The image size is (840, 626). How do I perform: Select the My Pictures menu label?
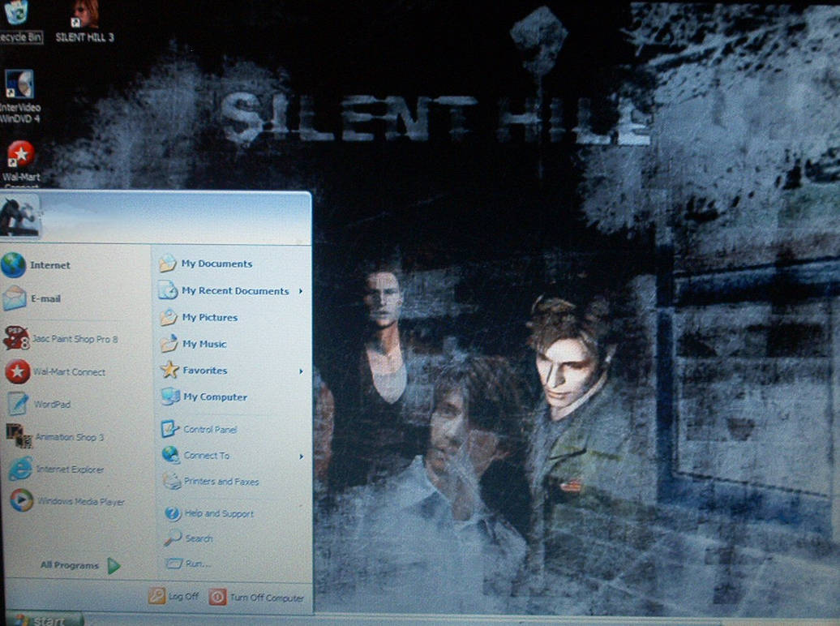[210, 317]
